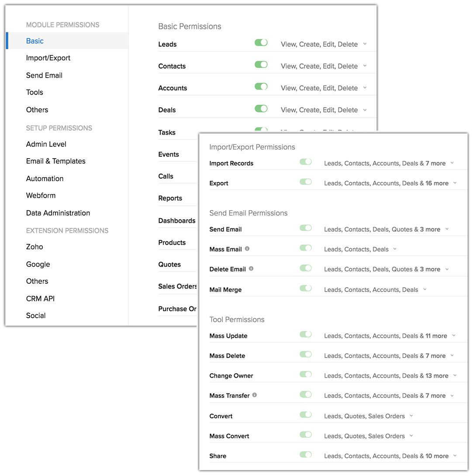473x476 pixels.
Task: Click Data Administration in sidebar
Action: coord(58,213)
